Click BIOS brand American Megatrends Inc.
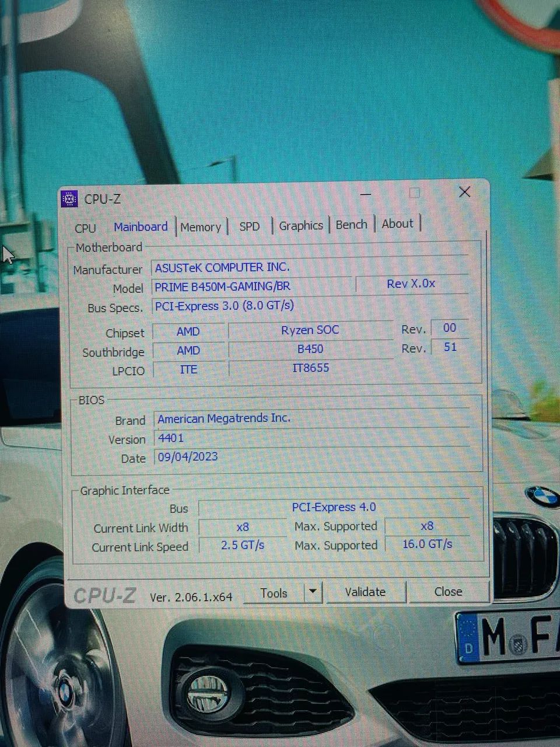Screen dimensions: 560x747 pyautogui.click(x=311, y=418)
